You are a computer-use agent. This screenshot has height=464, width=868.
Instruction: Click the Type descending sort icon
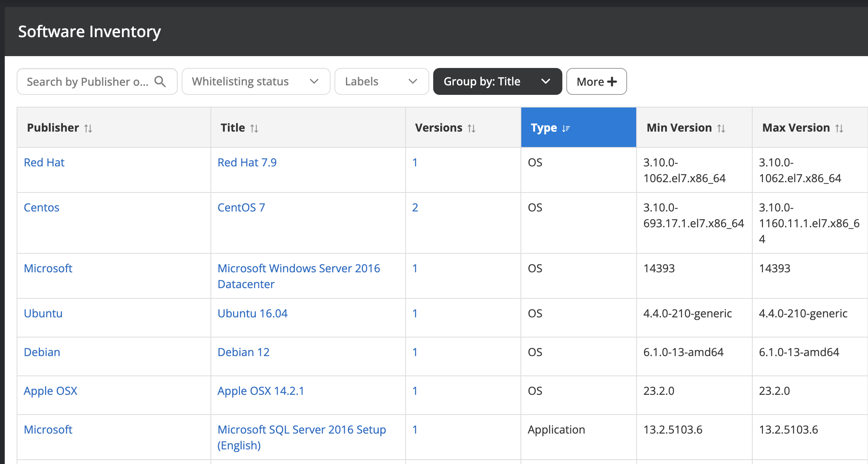[x=566, y=128]
